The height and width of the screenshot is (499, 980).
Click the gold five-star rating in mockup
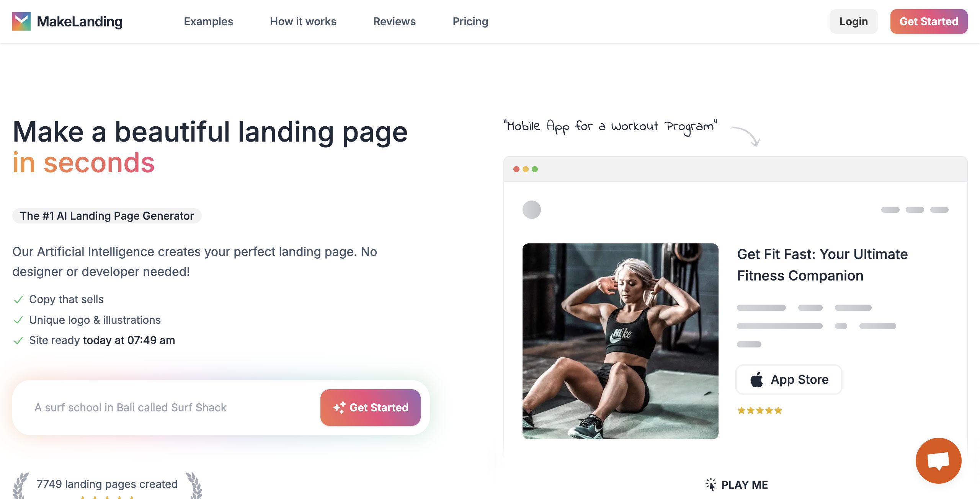click(x=759, y=411)
